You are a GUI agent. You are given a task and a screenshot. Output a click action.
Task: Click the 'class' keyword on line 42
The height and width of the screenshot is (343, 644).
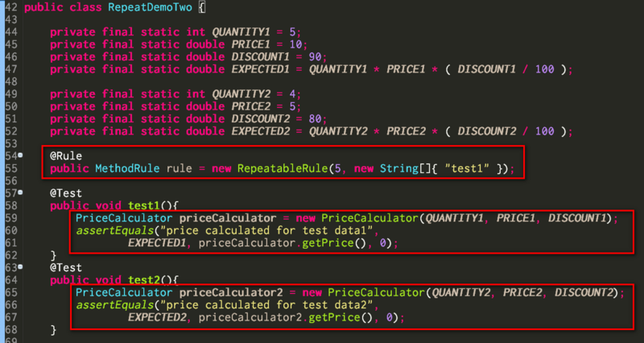click(x=85, y=8)
